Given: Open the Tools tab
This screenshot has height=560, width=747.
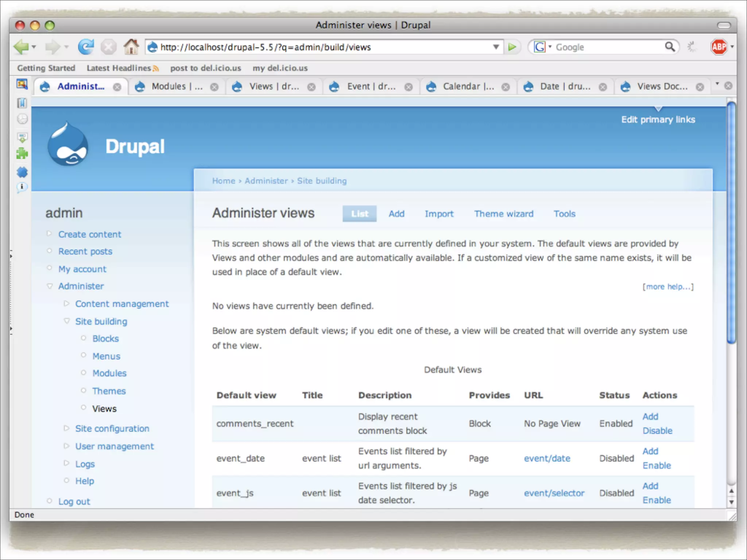Looking at the screenshot, I should click(x=565, y=214).
